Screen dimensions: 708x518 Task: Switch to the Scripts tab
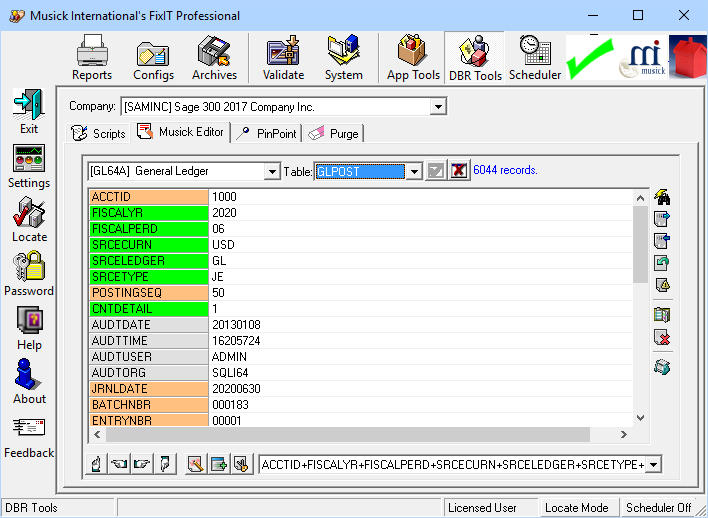98,133
